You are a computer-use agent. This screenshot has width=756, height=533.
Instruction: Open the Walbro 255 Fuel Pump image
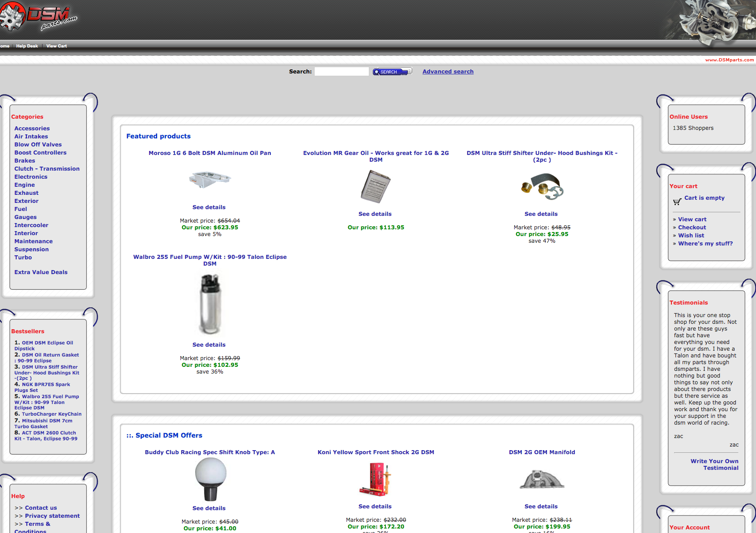click(x=210, y=304)
